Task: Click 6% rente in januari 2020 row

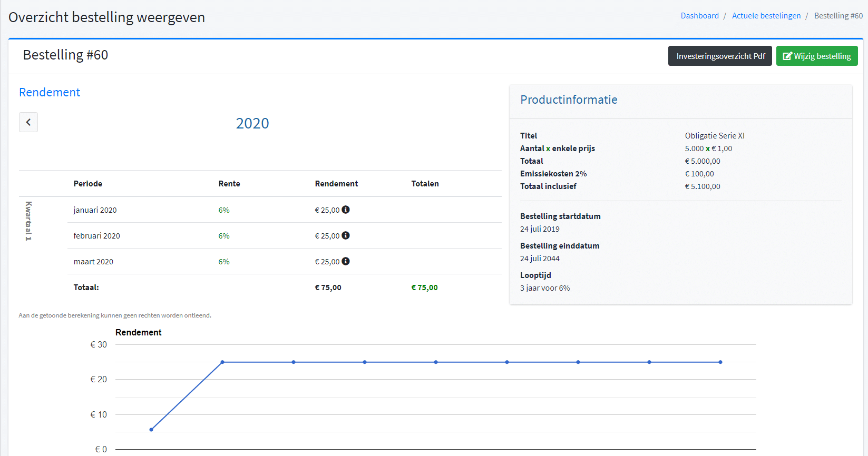Action: point(224,210)
